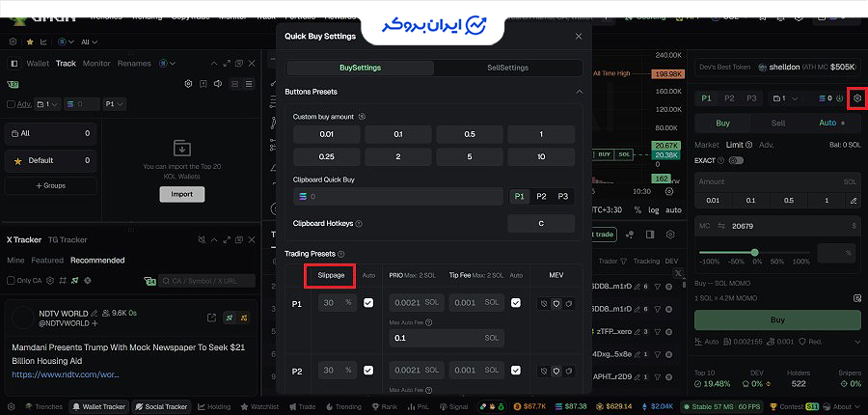Click the gold star favorites icon in the top bar
Viewport: 868px width, 415px height.
pyautogui.click(x=30, y=41)
